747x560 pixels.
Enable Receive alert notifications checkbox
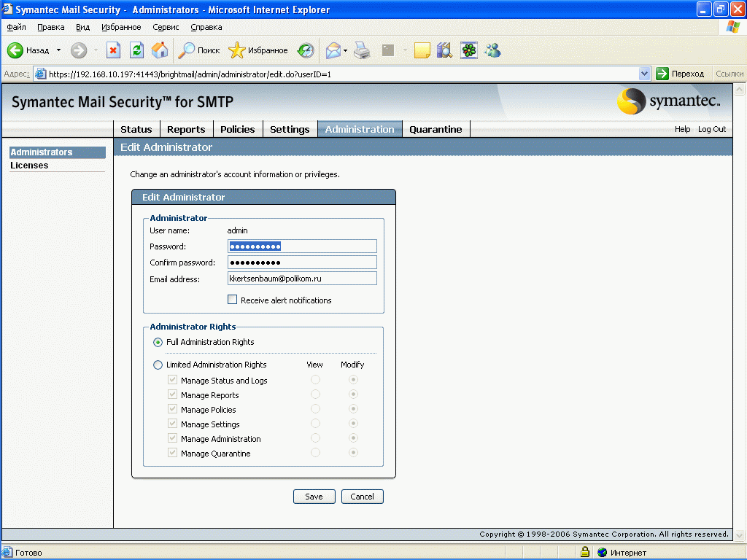click(x=233, y=300)
